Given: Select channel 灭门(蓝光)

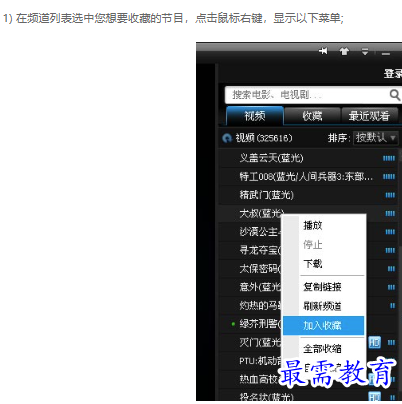Looking at the screenshot, I should pyautogui.click(x=260, y=342).
